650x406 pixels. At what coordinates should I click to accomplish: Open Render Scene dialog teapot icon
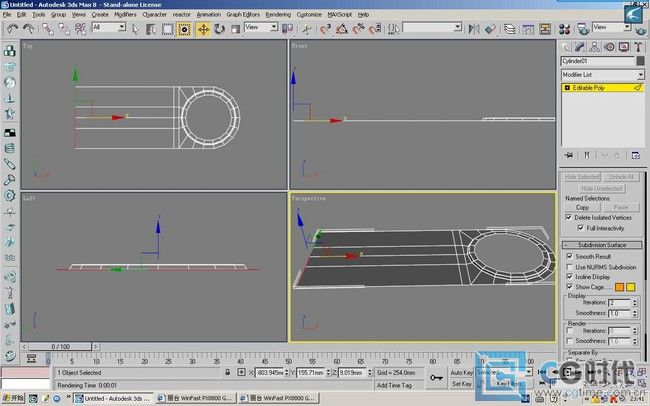583,29
